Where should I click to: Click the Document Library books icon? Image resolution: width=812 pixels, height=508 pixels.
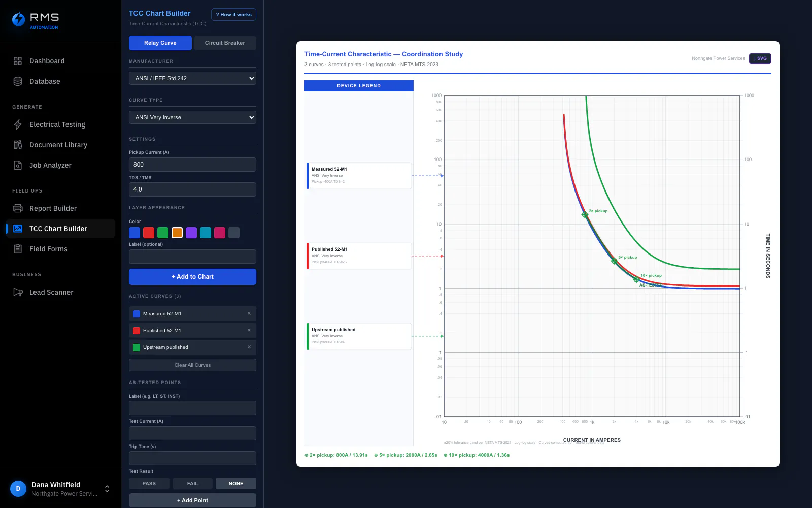click(x=18, y=145)
